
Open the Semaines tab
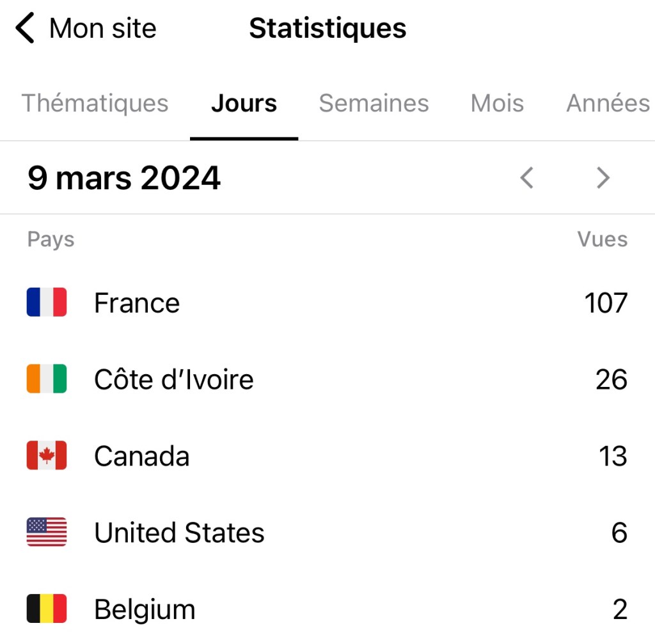click(x=374, y=104)
